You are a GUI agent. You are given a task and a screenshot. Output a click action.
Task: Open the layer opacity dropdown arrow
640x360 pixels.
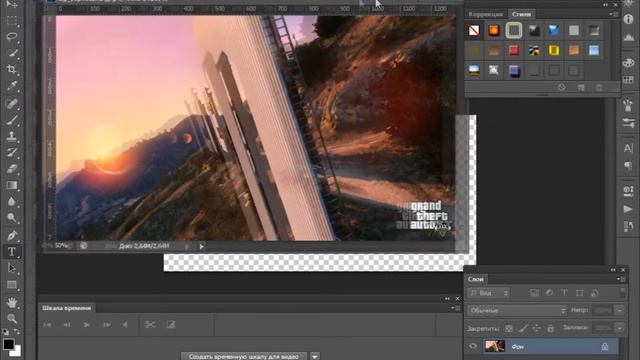[620, 310]
